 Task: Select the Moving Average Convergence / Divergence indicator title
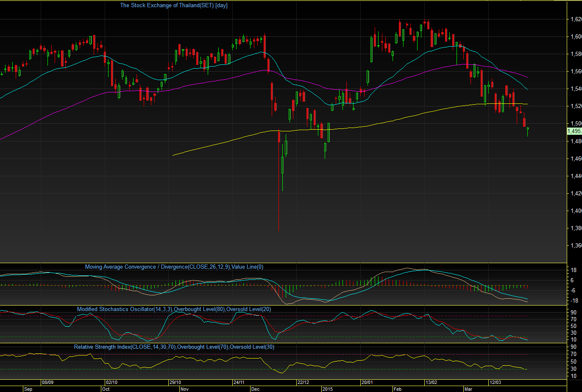coord(174,267)
